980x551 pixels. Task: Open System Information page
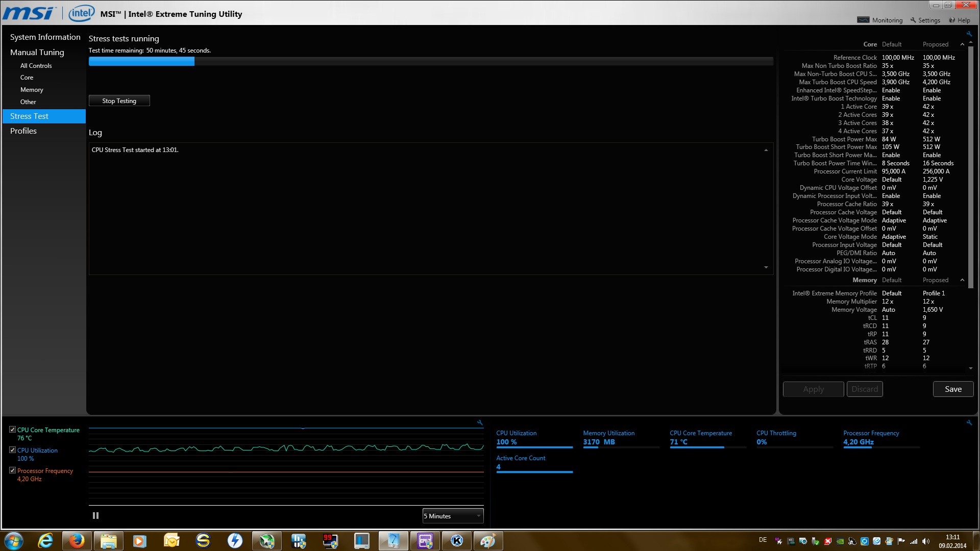(x=45, y=37)
